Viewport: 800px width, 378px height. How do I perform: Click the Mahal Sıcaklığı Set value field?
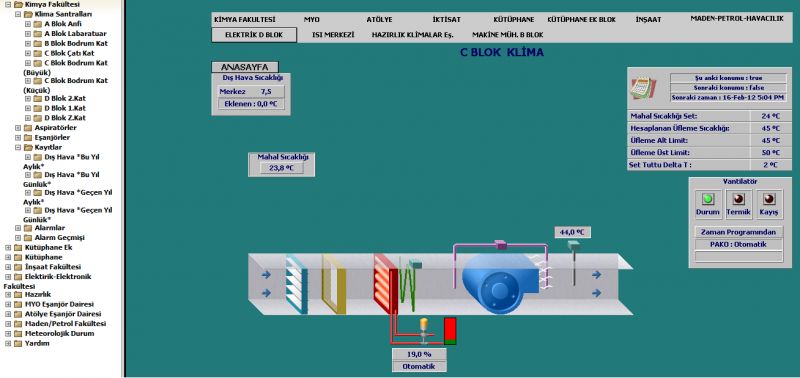pyautogui.click(x=770, y=116)
